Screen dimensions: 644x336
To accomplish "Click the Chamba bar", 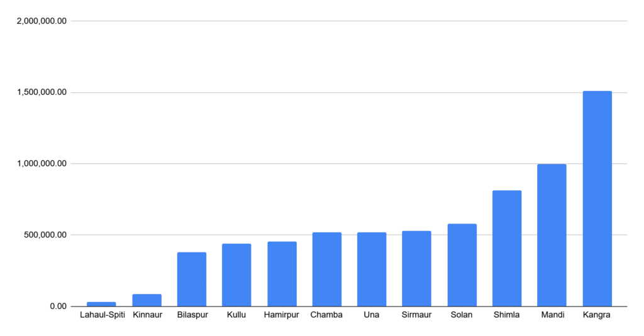I will pyautogui.click(x=327, y=269).
